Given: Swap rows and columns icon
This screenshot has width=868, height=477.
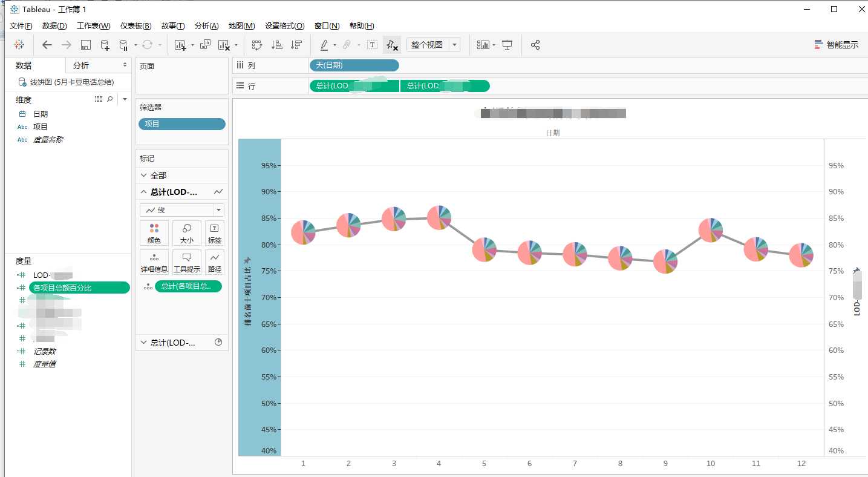Looking at the screenshot, I should [x=257, y=45].
